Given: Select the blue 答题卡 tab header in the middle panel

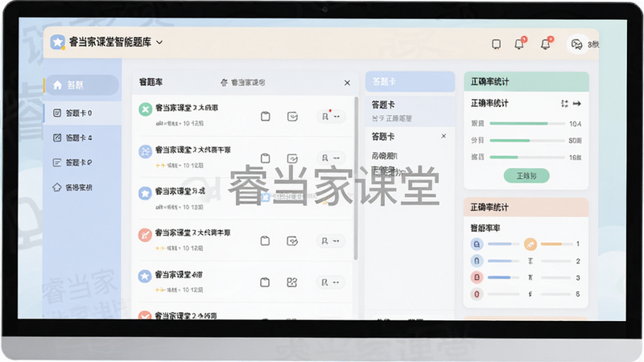Looking at the screenshot, I should point(410,82).
